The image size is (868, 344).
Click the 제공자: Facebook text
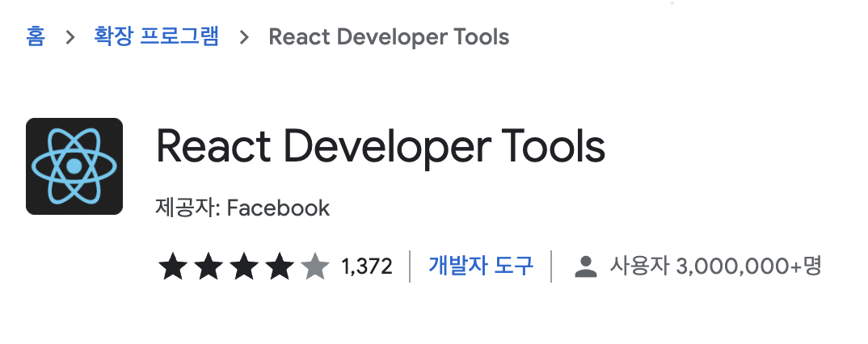click(243, 208)
